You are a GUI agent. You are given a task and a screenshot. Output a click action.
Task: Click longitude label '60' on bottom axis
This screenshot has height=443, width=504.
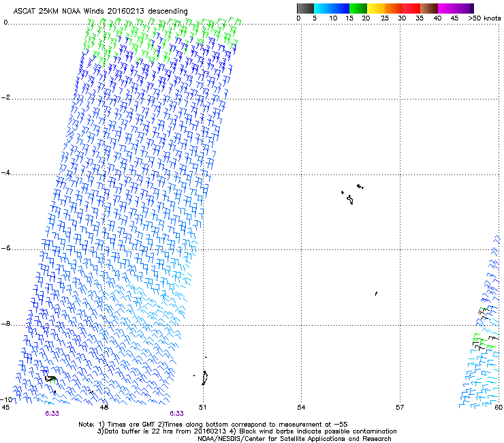(499, 408)
